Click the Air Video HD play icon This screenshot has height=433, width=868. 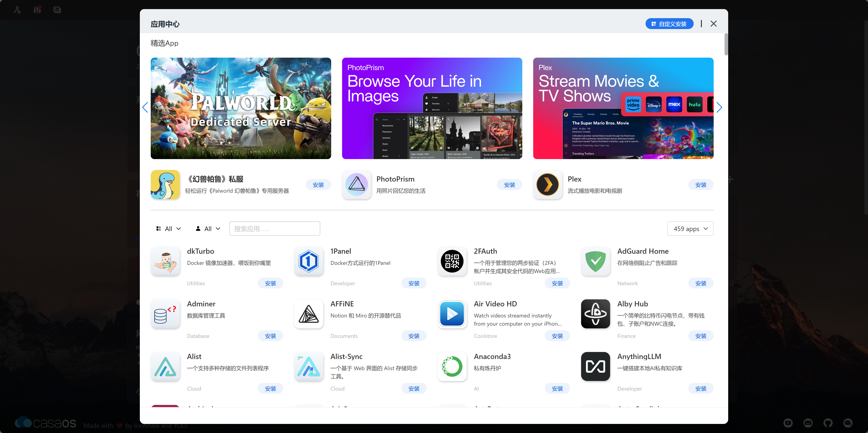click(452, 314)
